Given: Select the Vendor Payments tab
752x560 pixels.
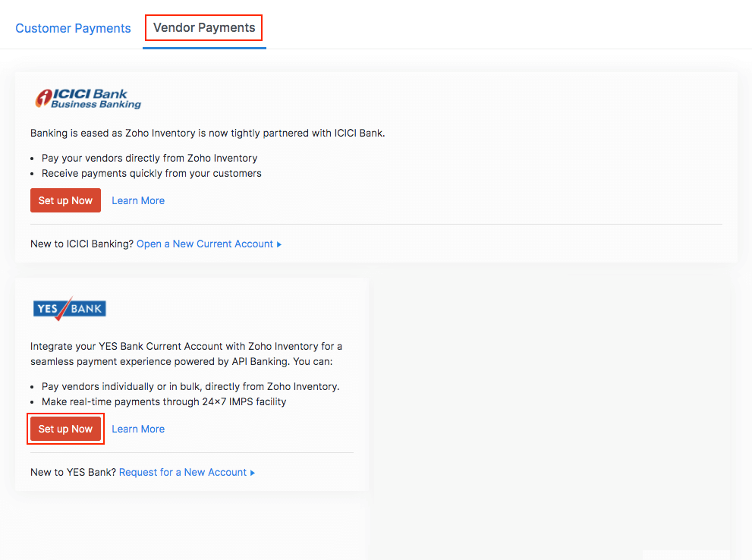Looking at the screenshot, I should pos(204,28).
